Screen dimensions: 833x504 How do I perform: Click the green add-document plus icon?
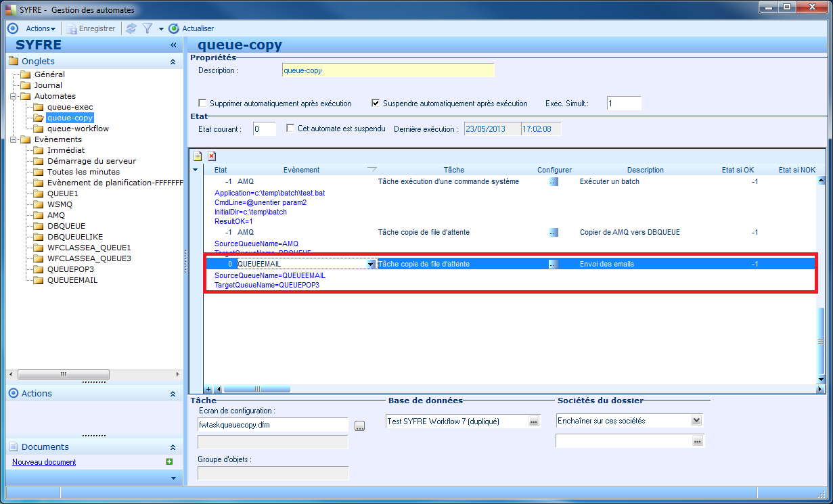pyautogui.click(x=169, y=462)
